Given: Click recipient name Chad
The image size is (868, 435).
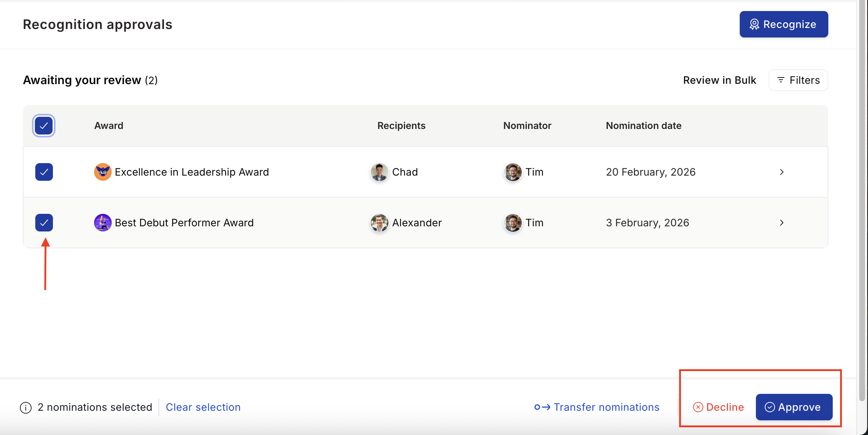Looking at the screenshot, I should (x=405, y=172).
